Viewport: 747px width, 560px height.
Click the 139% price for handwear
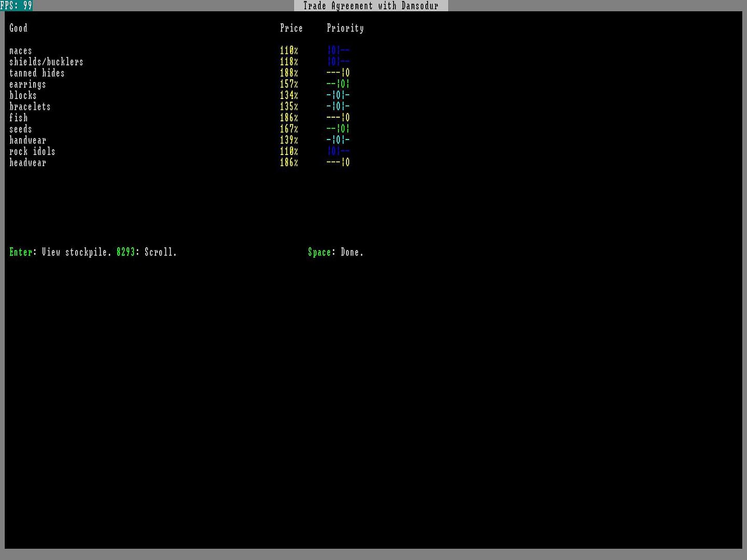click(x=289, y=141)
